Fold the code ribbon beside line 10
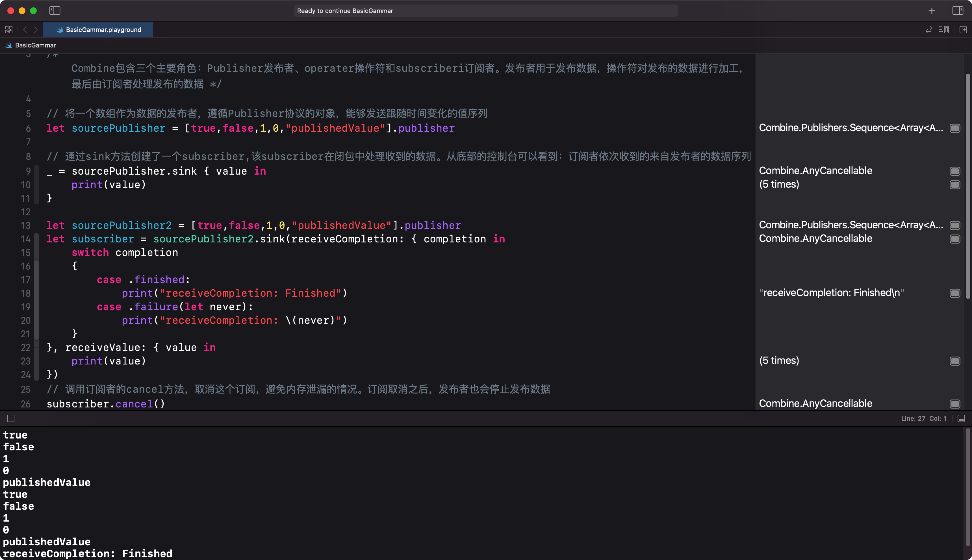The height and width of the screenshot is (560, 972). coord(36,185)
